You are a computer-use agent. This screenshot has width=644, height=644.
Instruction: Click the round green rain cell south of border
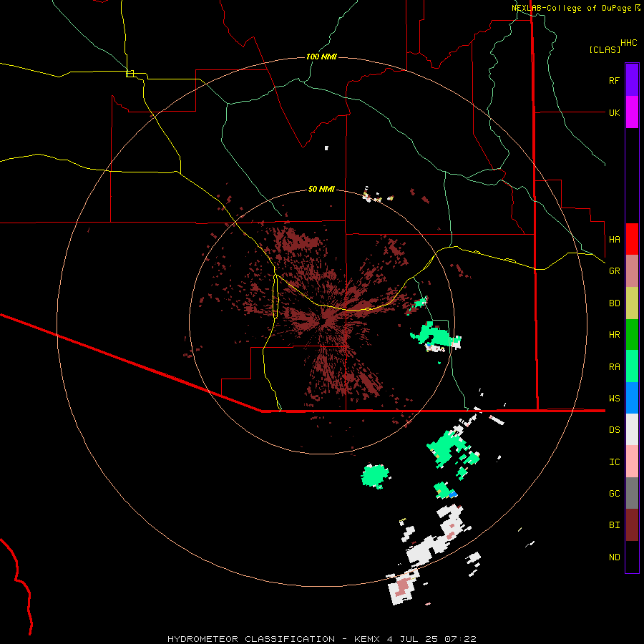[x=374, y=476]
